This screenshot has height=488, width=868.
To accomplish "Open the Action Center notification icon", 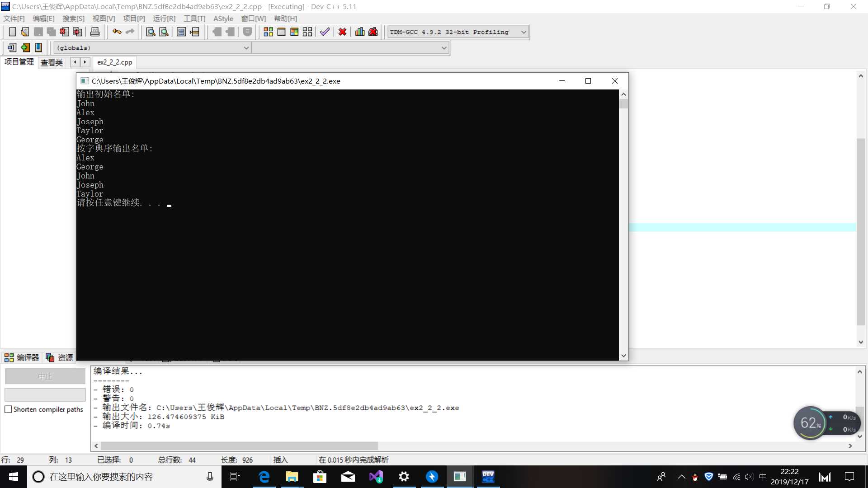I will (x=849, y=477).
